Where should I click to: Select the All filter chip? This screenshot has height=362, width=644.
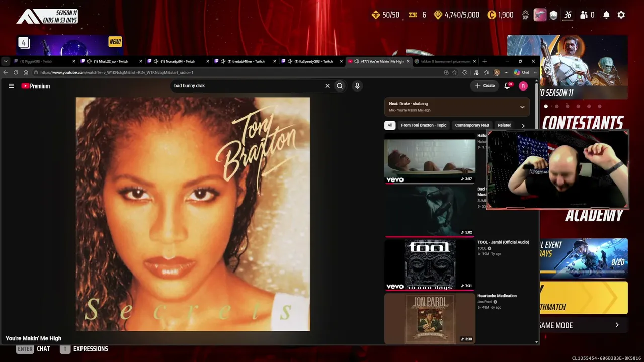point(390,125)
